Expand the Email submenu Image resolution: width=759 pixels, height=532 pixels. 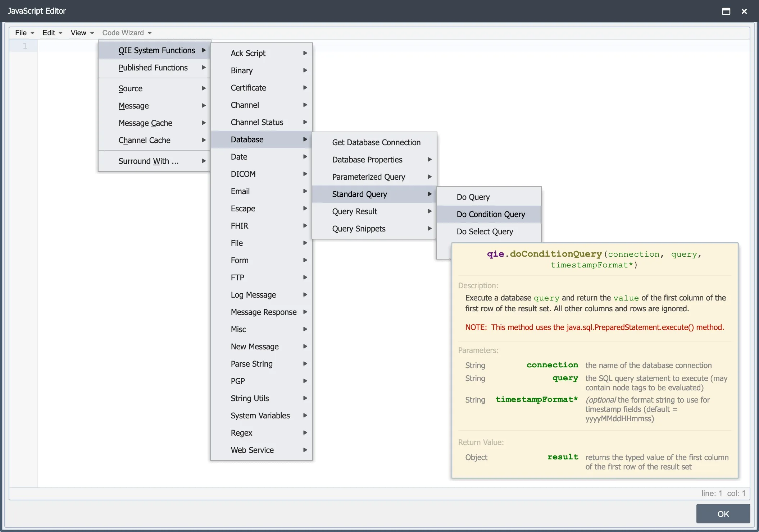click(262, 191)
